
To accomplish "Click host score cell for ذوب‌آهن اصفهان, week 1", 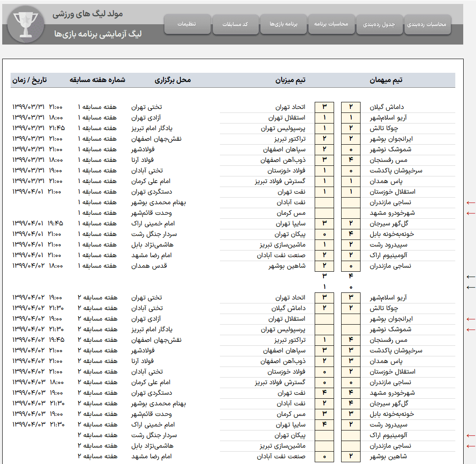I will point(324,160).
